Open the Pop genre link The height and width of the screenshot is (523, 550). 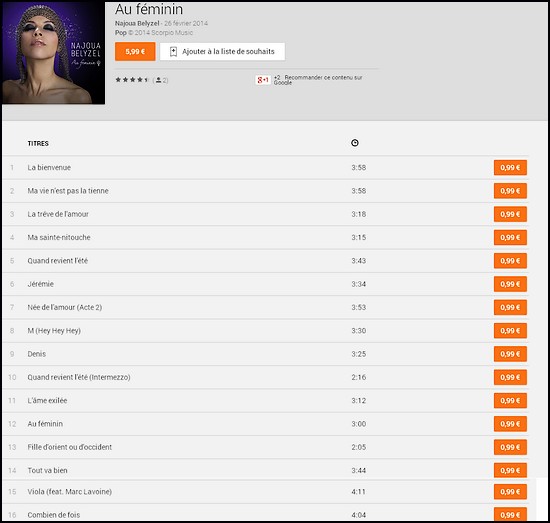120,33
